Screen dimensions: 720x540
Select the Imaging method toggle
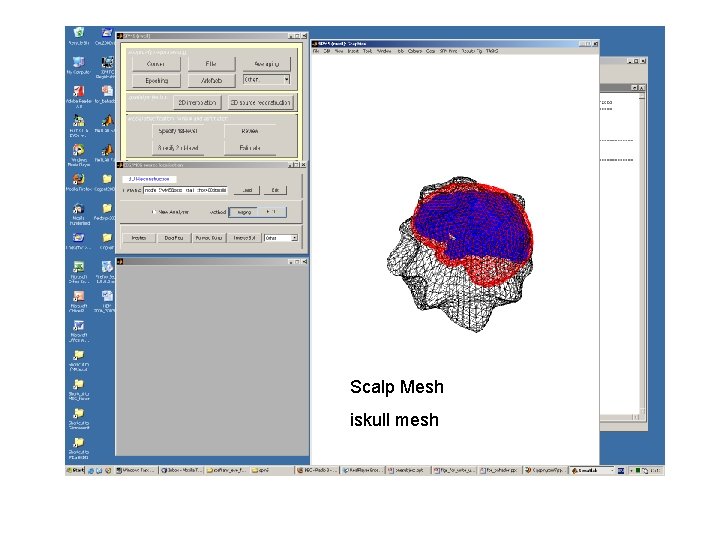tap(243, 212)
